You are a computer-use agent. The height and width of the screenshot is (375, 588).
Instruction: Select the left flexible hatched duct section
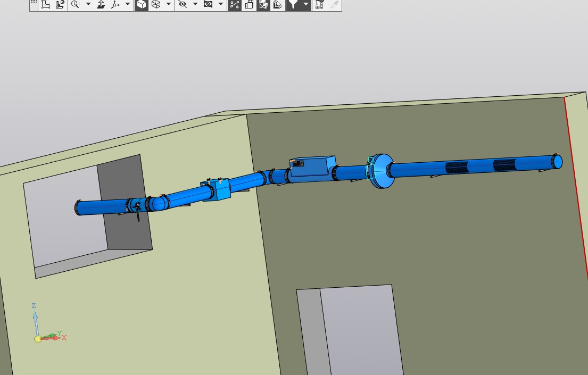pyautogui.click(x=457, y=167)
